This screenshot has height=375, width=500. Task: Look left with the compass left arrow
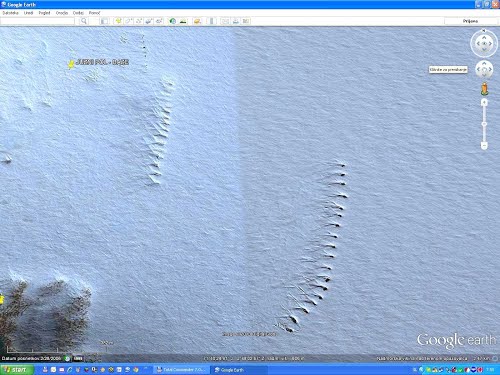478,43
